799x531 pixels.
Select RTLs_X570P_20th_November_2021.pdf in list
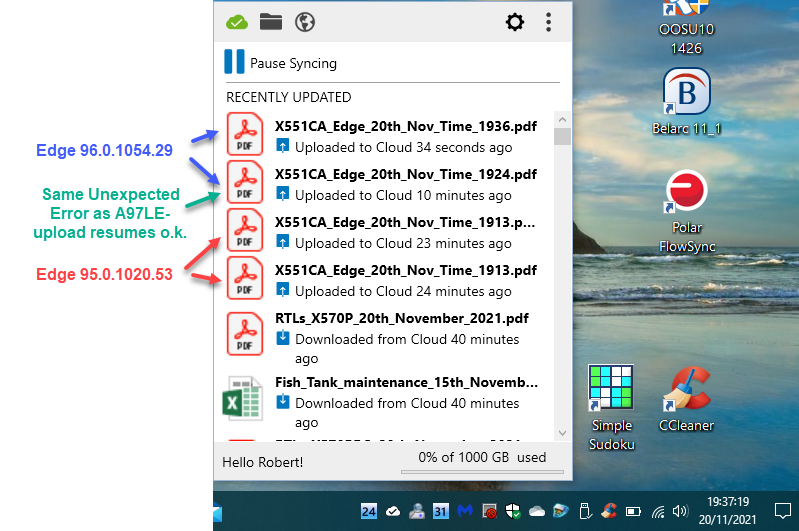401,319
